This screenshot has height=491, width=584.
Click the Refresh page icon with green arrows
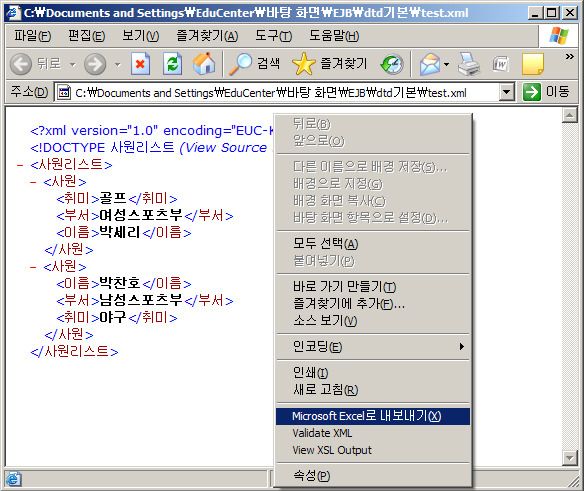tap(172, 64)
